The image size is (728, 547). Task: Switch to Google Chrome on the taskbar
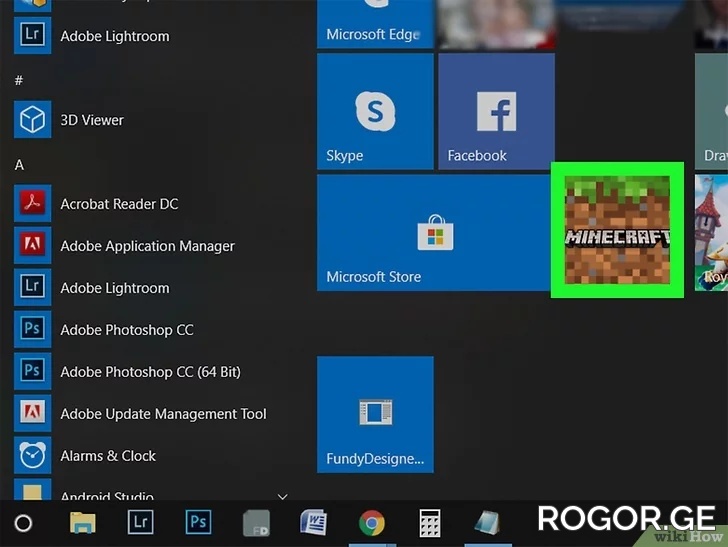371,523
